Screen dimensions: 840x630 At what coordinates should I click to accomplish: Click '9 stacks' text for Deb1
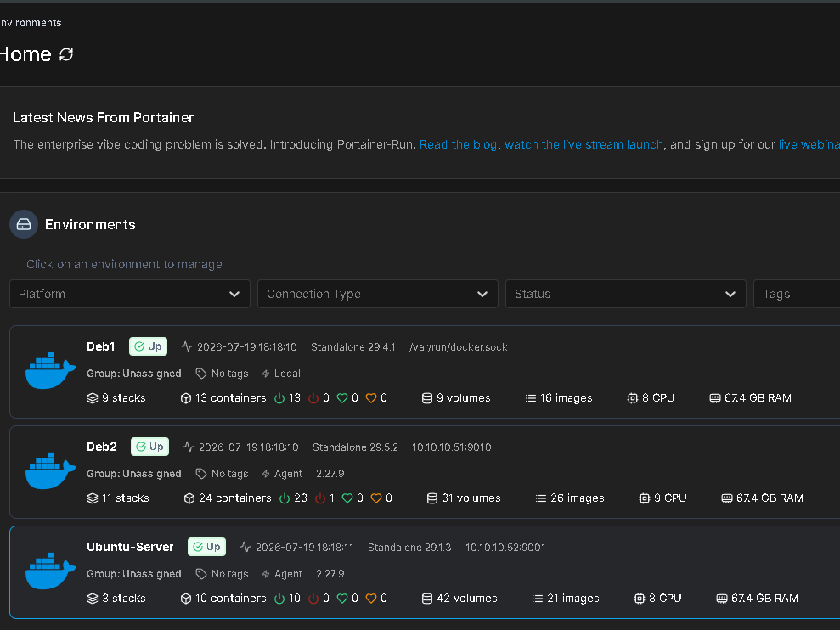[x=124, y=398]
